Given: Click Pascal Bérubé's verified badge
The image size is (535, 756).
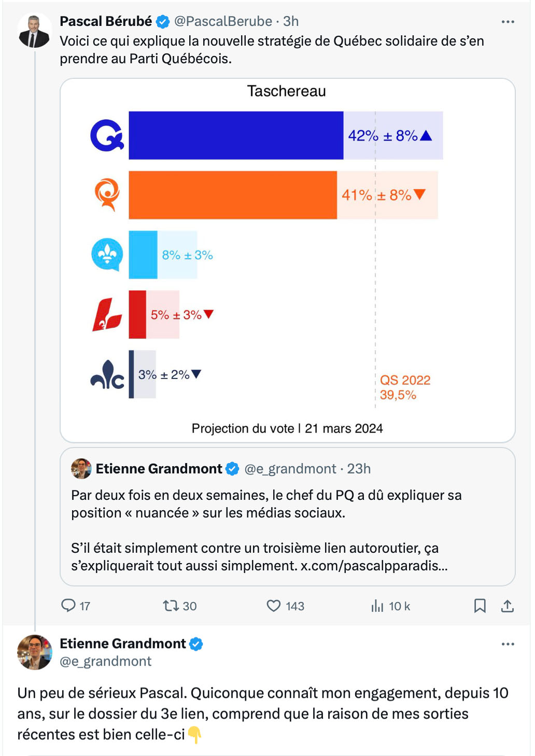Looking at the screenshot, I should [163, 22].
